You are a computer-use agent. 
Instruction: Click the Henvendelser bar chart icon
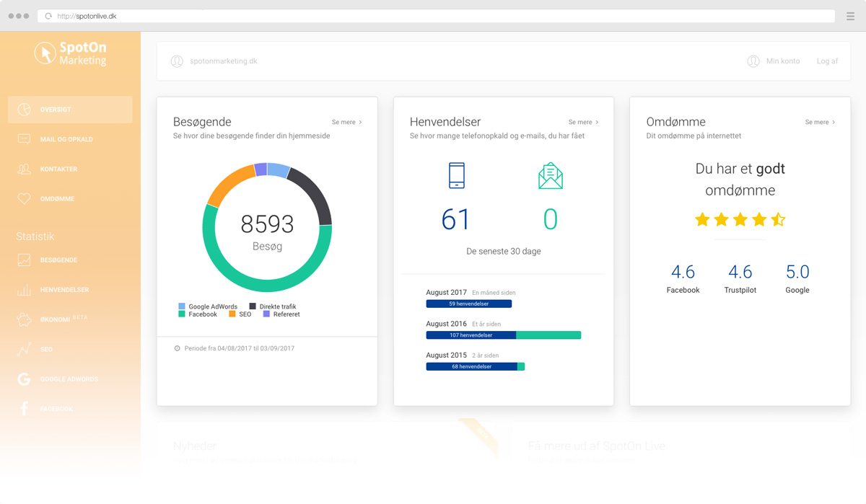click(24, 290)
